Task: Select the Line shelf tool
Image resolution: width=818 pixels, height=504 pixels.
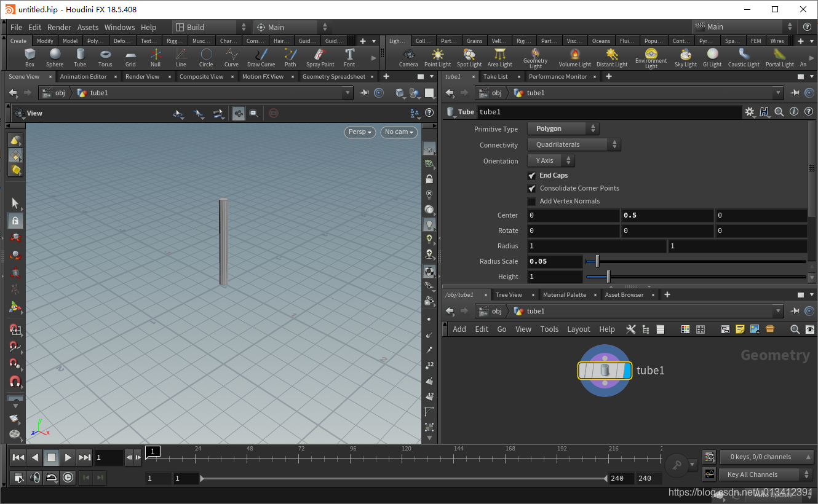Action: (x=181, y=58)
